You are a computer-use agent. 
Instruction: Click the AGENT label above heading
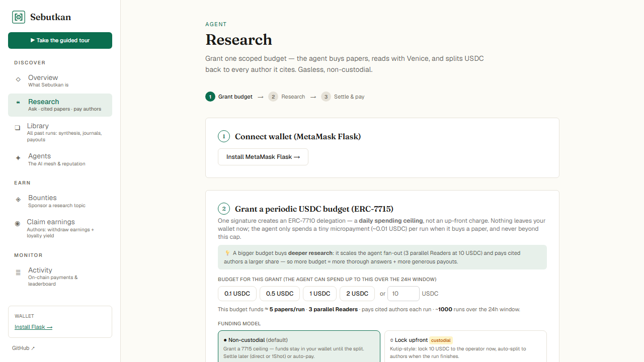click(216, 24)
